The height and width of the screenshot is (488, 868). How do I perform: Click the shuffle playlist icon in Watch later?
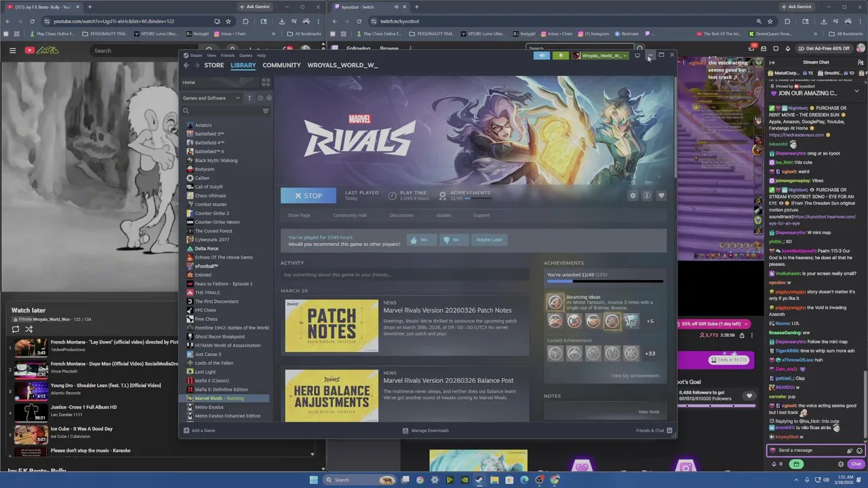(28, 329)
